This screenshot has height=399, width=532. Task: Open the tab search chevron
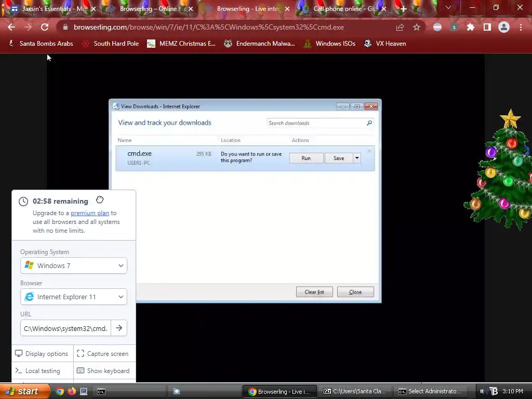click(448, 7)
